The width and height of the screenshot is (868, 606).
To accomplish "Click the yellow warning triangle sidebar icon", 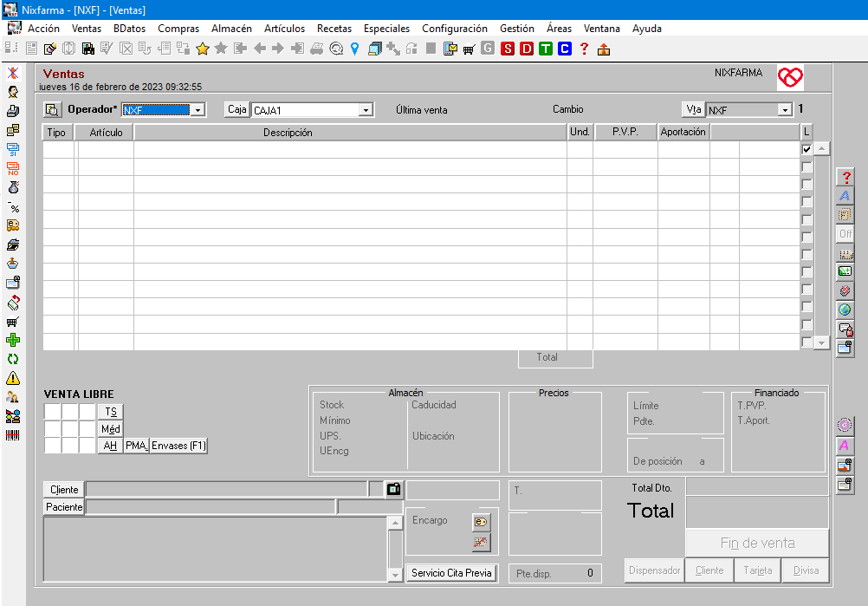I will click(13, 378).
